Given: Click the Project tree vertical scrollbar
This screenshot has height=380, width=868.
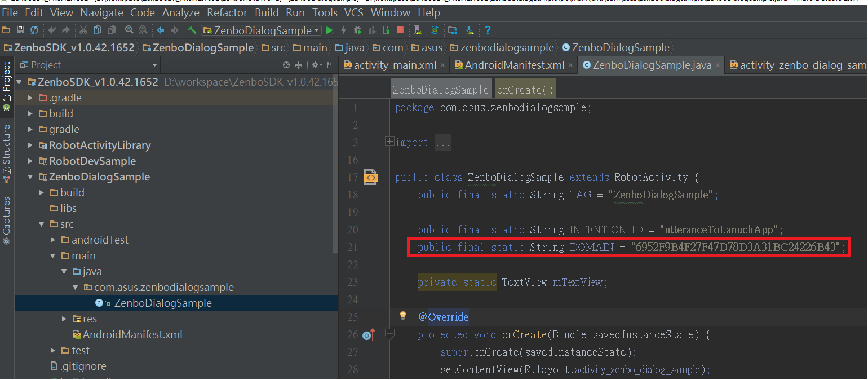Looking at the screenshot, I should click(x=335, y=164).
